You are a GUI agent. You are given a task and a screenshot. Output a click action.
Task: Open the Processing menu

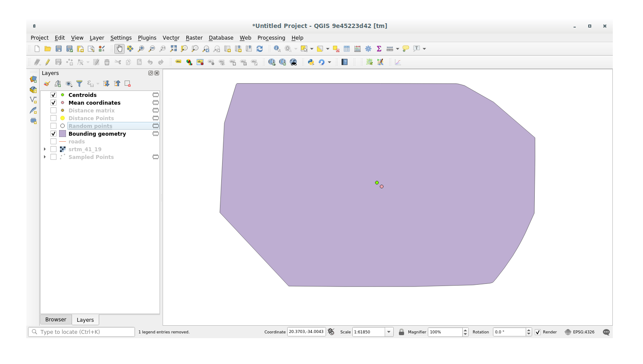coord(271,38)
